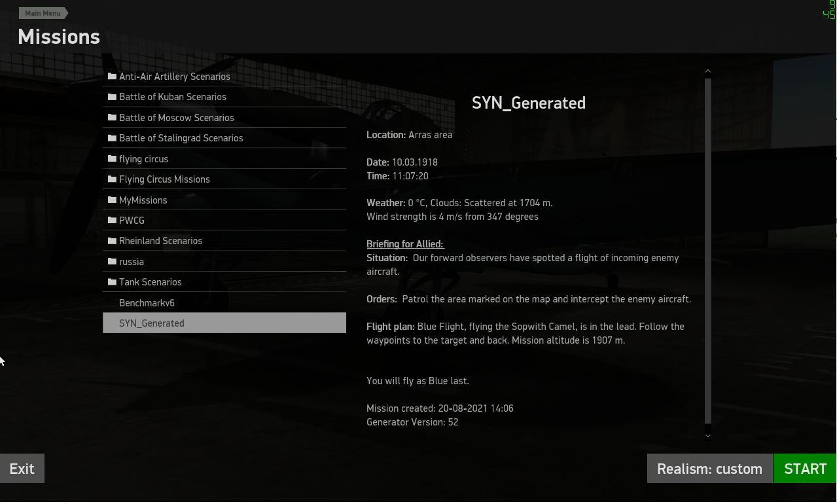Click the Battle of Moscow Scenarios folder icon
This screenshot has height=504, width=837.
point(112,117)
